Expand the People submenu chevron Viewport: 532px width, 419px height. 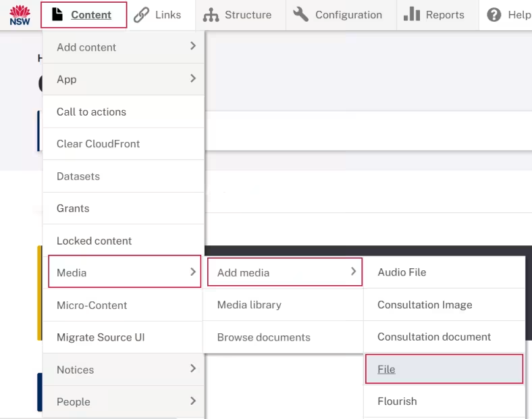pyautogui.click(x=192, y=401)
